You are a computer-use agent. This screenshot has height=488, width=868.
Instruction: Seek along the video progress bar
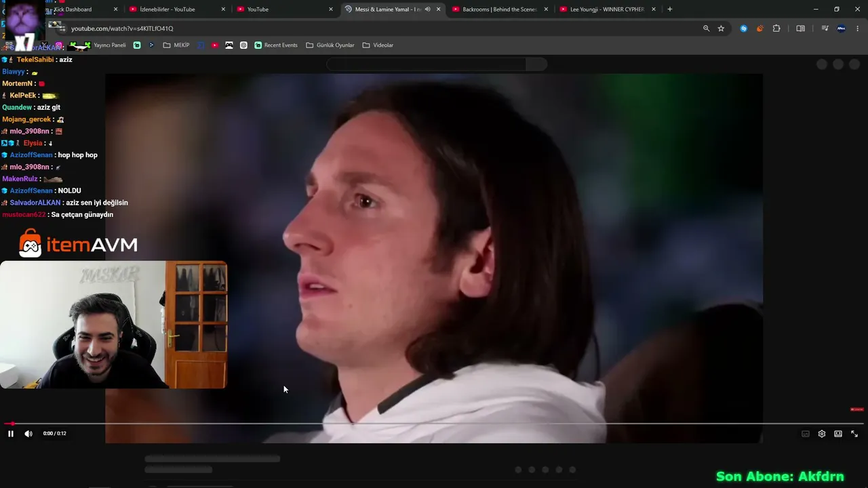[434, 424]
